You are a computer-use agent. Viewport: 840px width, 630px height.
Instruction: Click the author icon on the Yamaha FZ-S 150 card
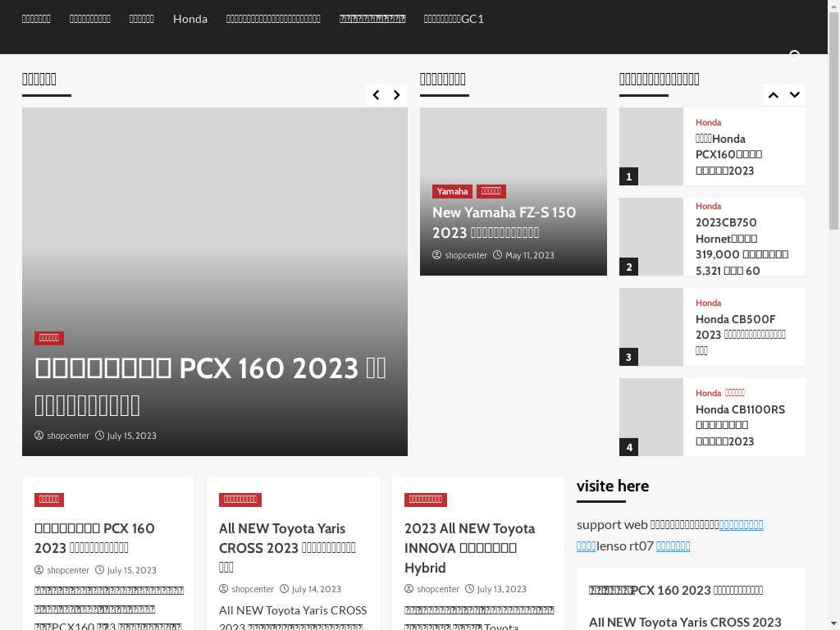point(437,255)
